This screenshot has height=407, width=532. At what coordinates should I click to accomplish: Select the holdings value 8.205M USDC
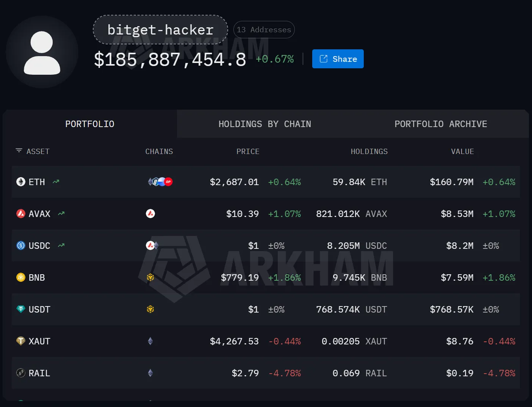[357, 246]
